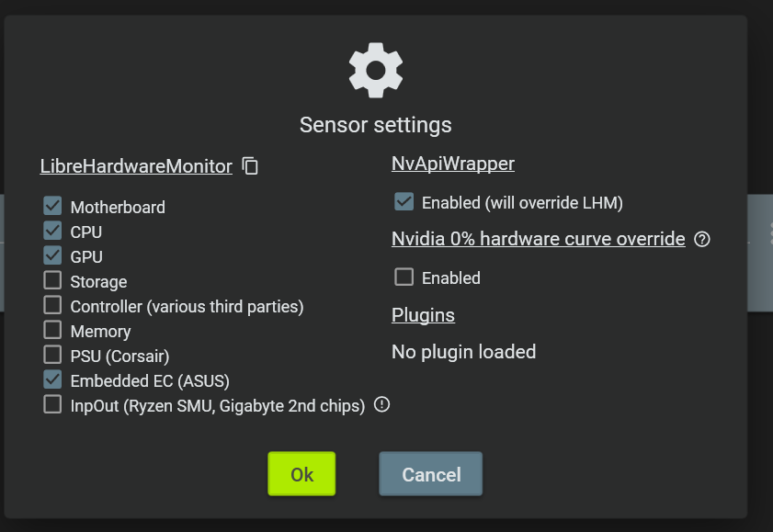Click the copy icon beside LibreHardwareMonitor
773x532 pixels.
(x=250, y=166)
